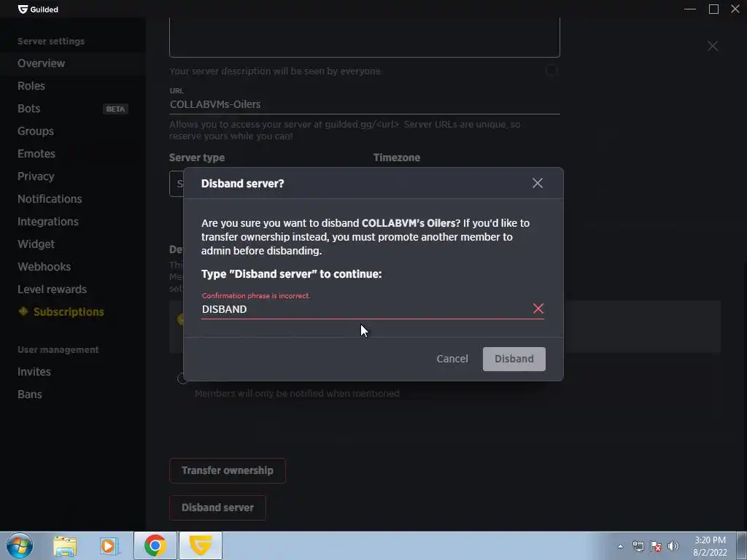747x560 pixels.
Task: Maximize the Guilded window
Action: (x=713, y=9)
